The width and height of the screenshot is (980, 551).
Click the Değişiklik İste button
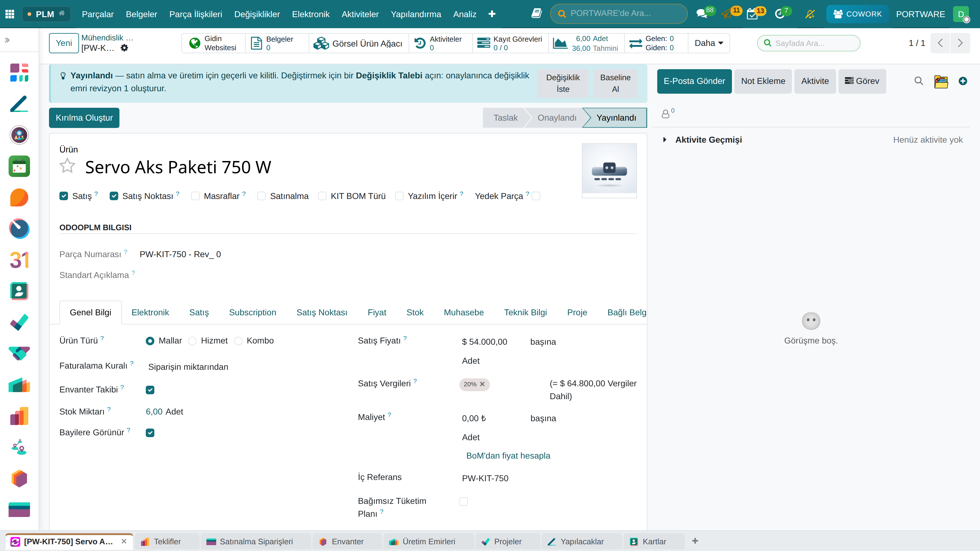[x=563, y=83]
